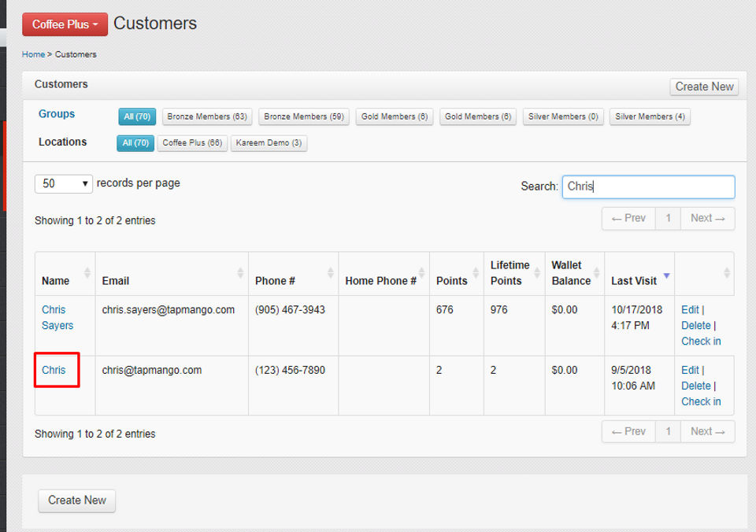The image size is (756, 532).
Task: Open the Coffee Plus red dropdown menu
Action: 65,24
